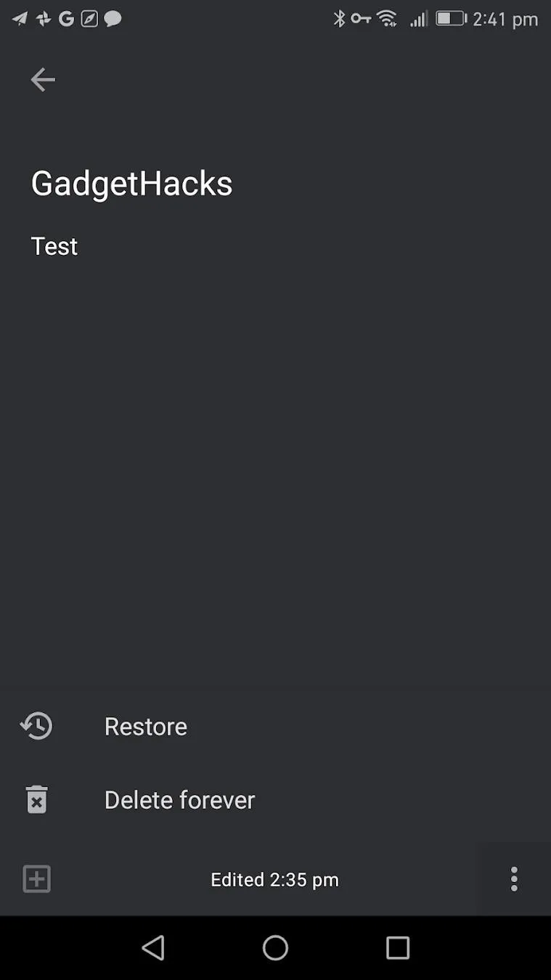Tap the battery indicator icon
Viewport: 551px width, 980px height.
click(451, 19)
